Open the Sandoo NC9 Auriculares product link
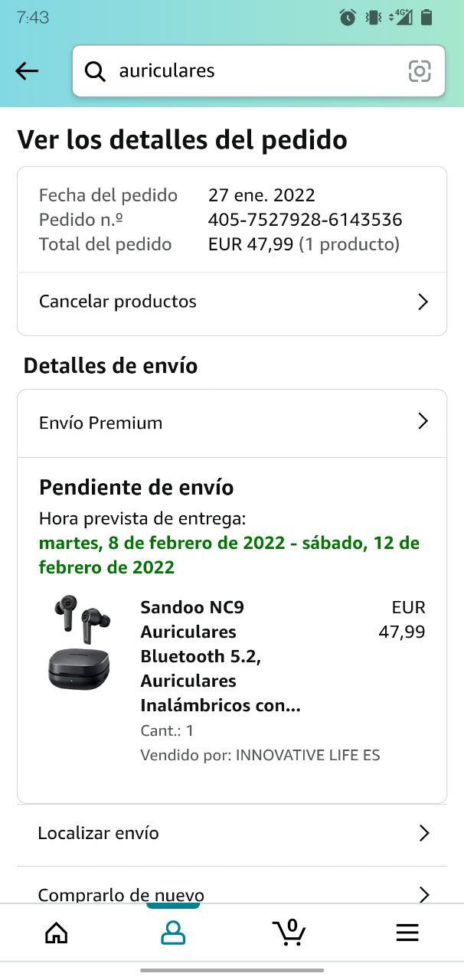Viewport: 464px width, 980px height. (220, 656)
